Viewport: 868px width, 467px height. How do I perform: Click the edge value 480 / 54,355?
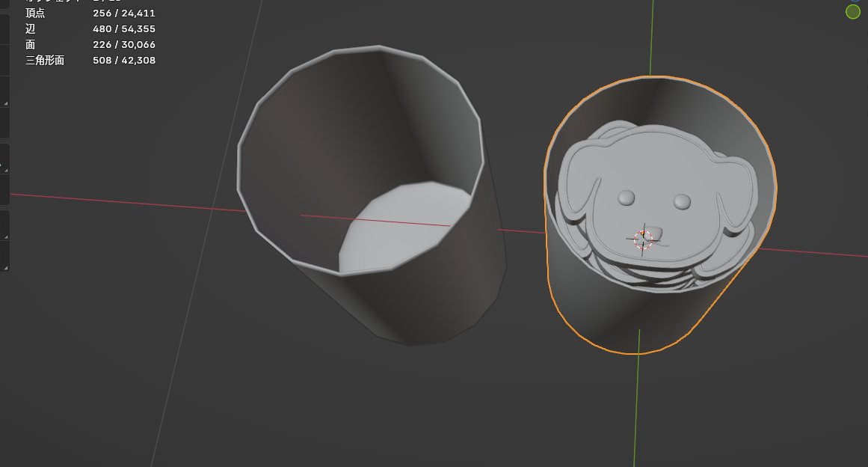click(x=124, y=28)
